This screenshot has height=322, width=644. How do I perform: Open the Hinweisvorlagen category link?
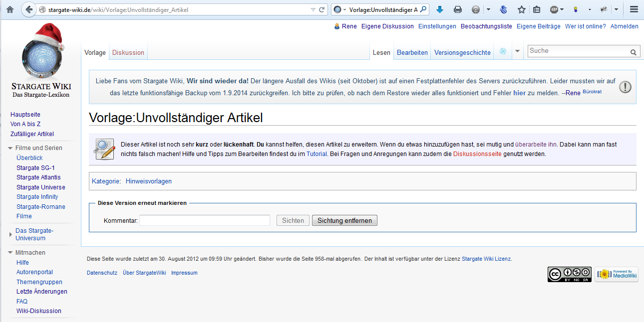pyautogui.click(x=148, y=181)
